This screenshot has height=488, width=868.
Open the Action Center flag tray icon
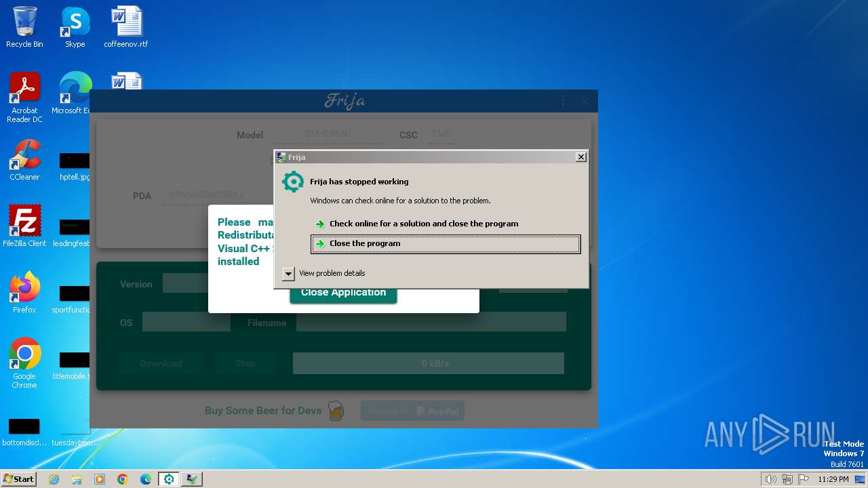804,479
